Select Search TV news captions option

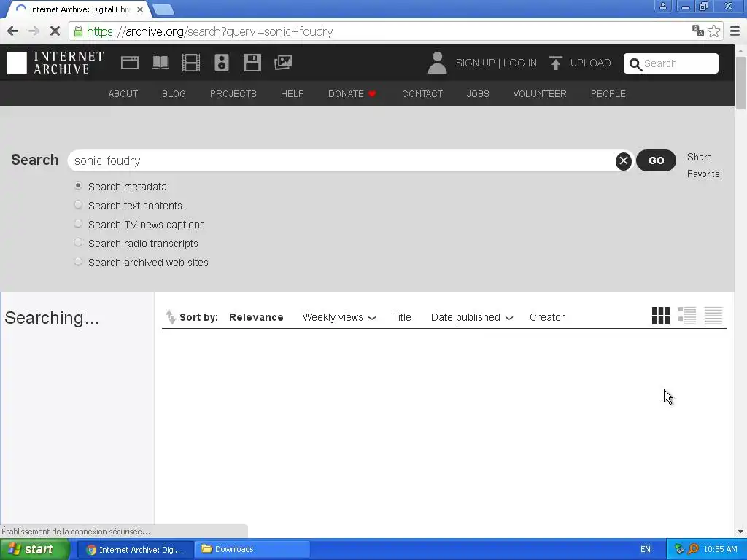(x=78, y=224)
